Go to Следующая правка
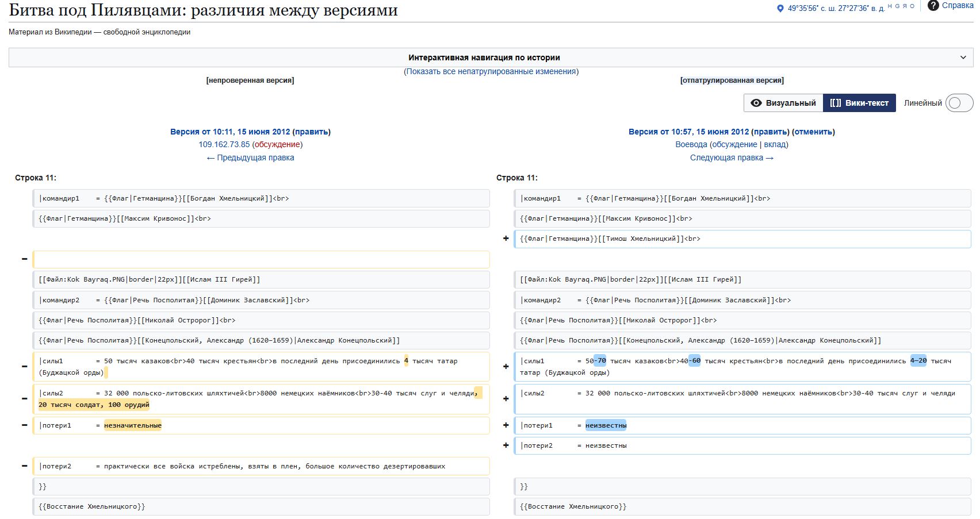 click(732, 157)
